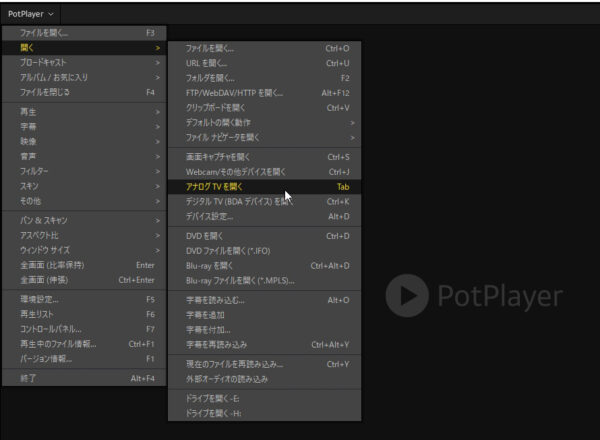Choose Blu-ray を開く Ctrl+Alt+D
The image size is (600, 440).
click(264, 266)
